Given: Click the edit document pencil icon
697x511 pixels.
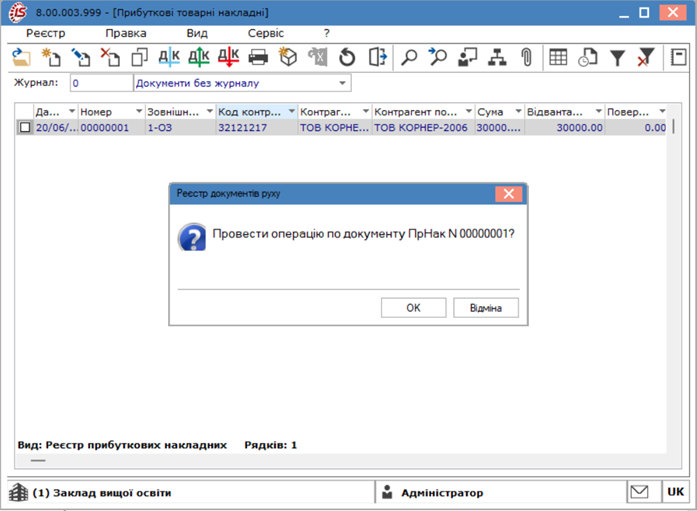Looking at the screenshot, I should point(81,57).
